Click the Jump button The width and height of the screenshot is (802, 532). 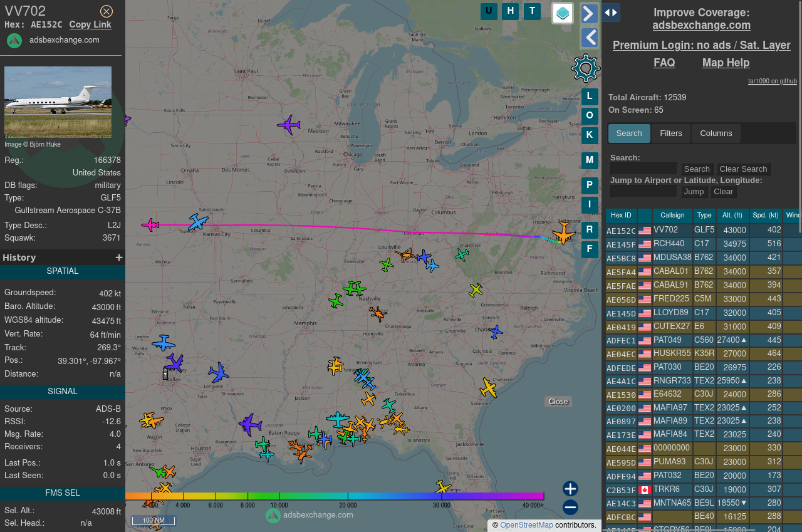(x=694, y=192)
